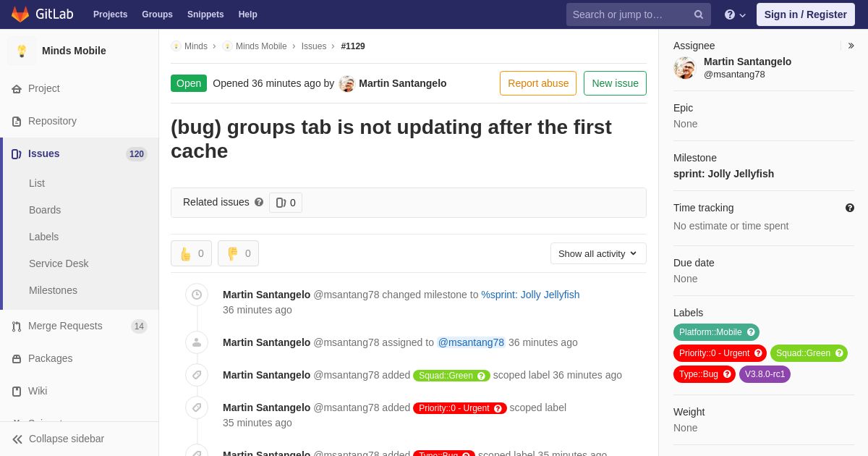Viewport: 868px width, 456px height.
Task: Give a thumbs up reaction
Action: click(x=191, y=253)
